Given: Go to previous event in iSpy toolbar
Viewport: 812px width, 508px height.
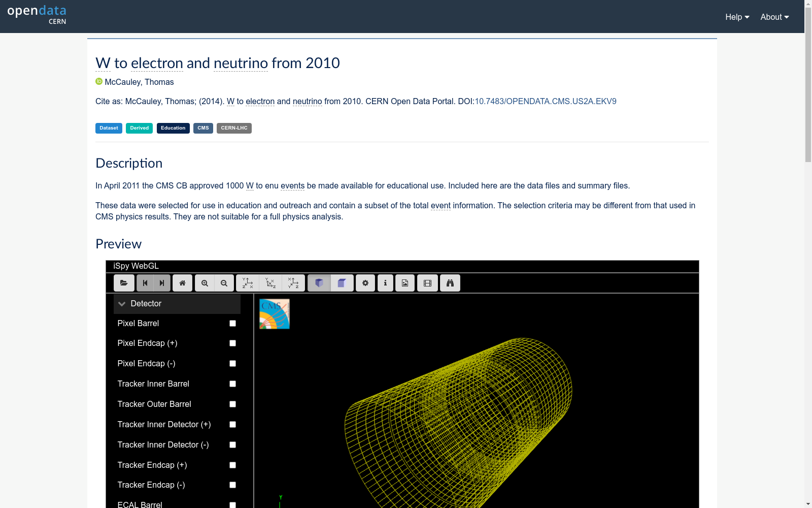Looking at the screenshot, I should 145,283.
